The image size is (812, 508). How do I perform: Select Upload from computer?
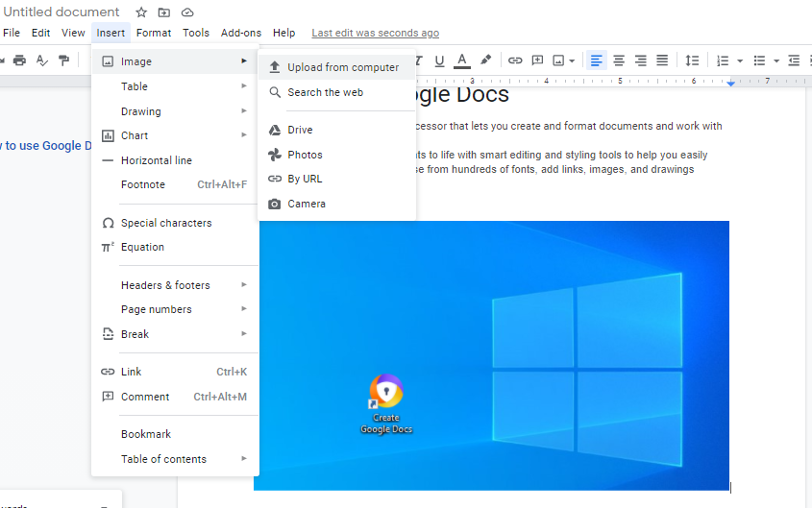point(336,67)
